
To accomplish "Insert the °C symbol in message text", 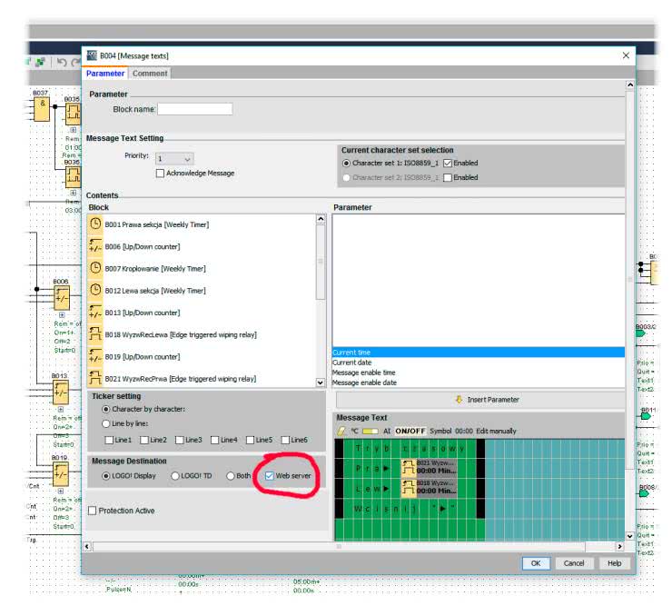I will pos(354,431).
